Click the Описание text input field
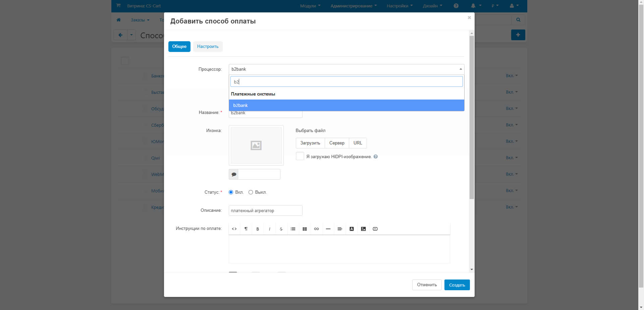The width and height of the screenshot is (644, 310). point(265,210)
